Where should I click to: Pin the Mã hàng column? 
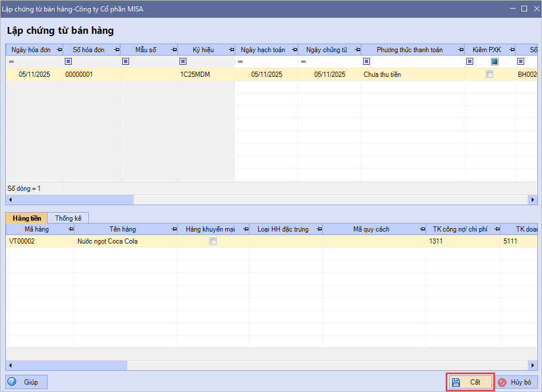coord(71,229)
